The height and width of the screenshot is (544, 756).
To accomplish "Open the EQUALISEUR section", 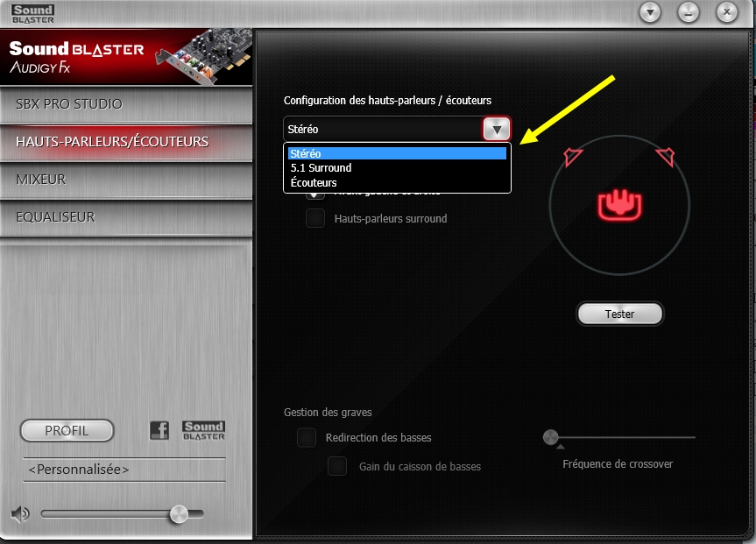I will (x=126, y=217).
